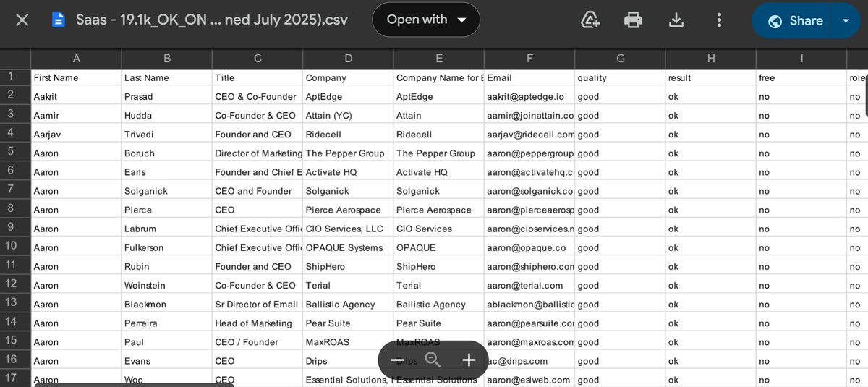Click the 'CEO / Founder' title cell

click(x=258, y=341)
